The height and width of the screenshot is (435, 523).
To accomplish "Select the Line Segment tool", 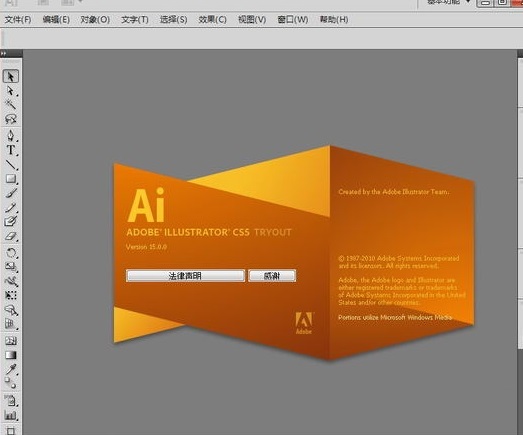I will 11,164.
